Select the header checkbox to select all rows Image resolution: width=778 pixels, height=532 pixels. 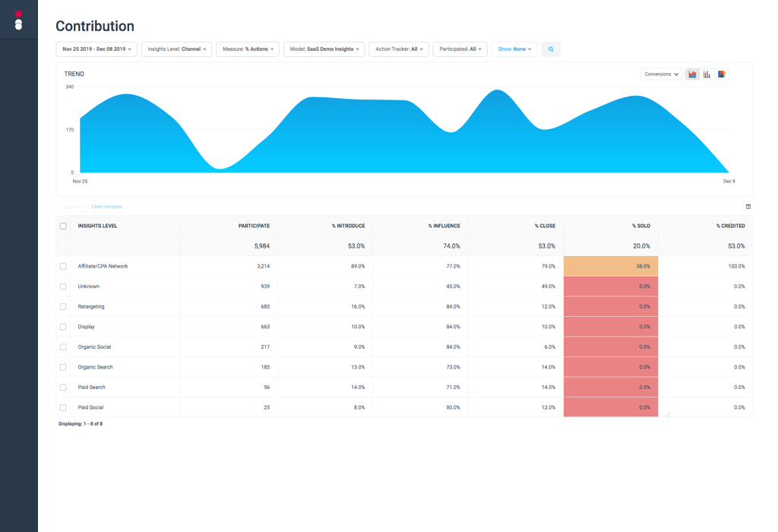click(62, 226)
